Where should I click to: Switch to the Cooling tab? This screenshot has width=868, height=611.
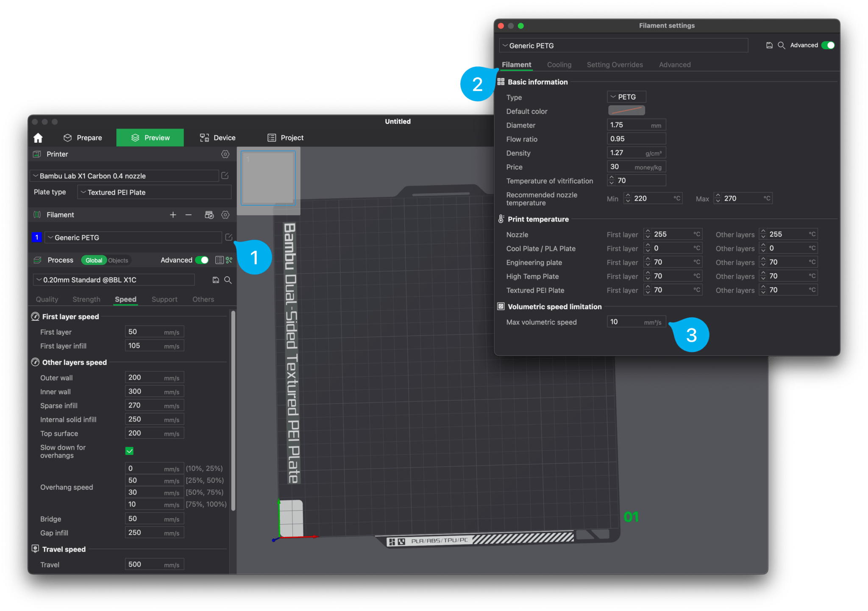[559, 64]
